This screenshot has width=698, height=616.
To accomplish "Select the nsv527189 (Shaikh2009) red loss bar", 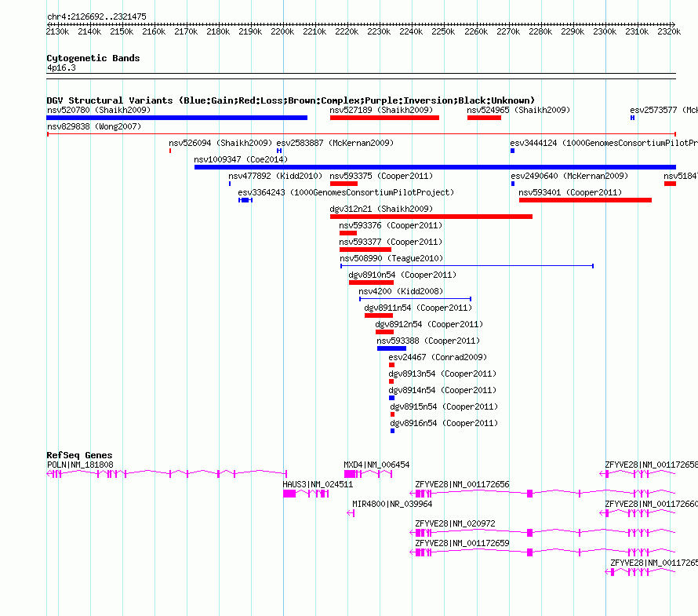I will (x=384, y=118).
